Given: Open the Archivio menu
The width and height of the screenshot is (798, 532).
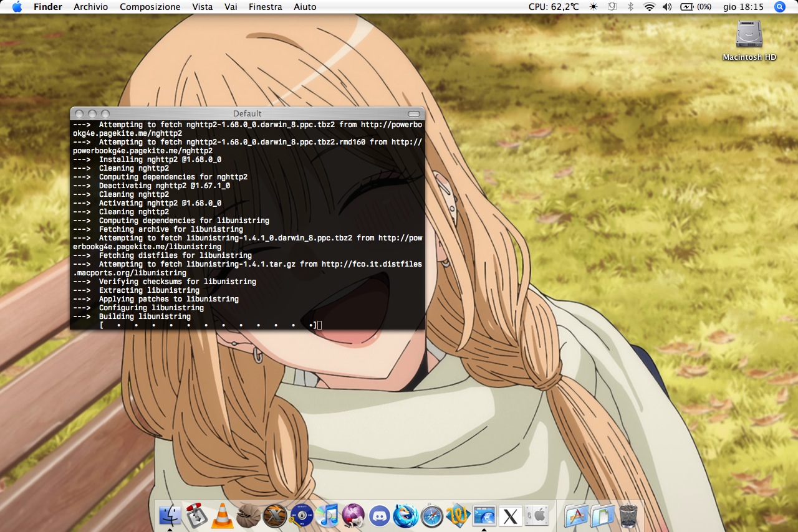Looking at the screenshot, I should pos(90,7).
